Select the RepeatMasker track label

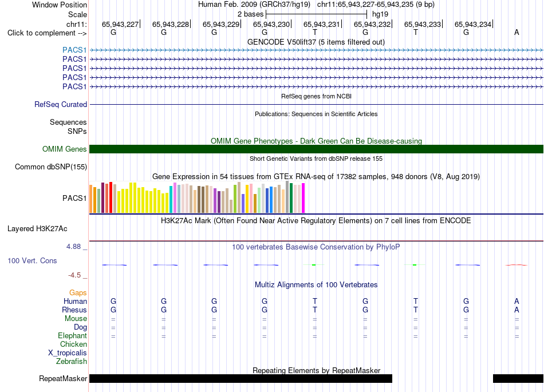63,378
